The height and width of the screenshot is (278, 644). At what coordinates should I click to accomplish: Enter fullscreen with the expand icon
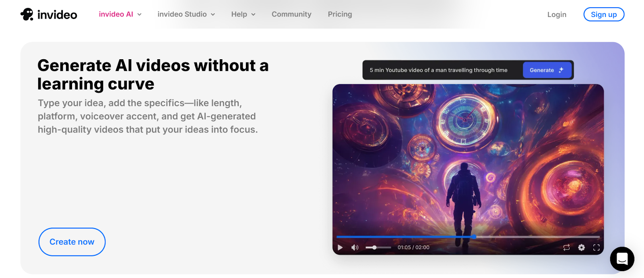[x=597, y=247]
